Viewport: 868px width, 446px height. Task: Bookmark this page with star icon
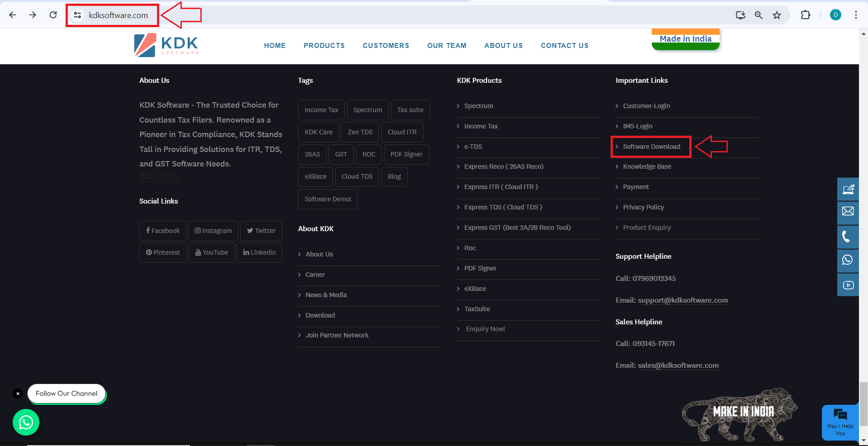click(777, 15)
